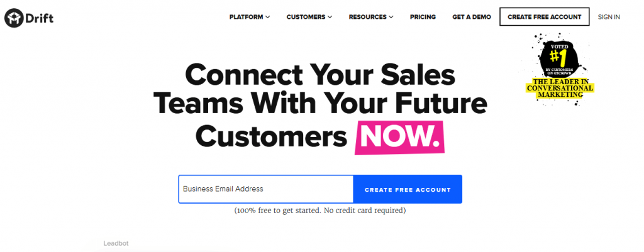Expand the chevron arrow beside CUSTOMERS
This screenshot has width=644, height=252.
point(330,17)
